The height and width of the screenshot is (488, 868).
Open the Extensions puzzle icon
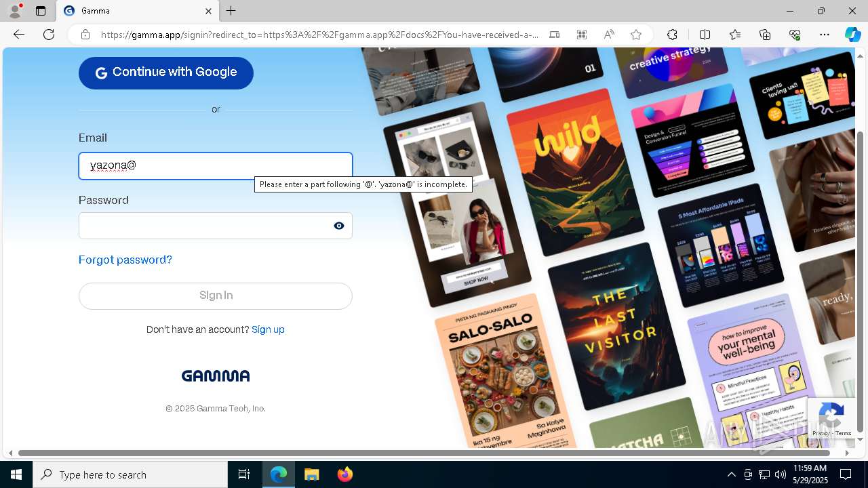pyautogui.click(x=672, y=35)
